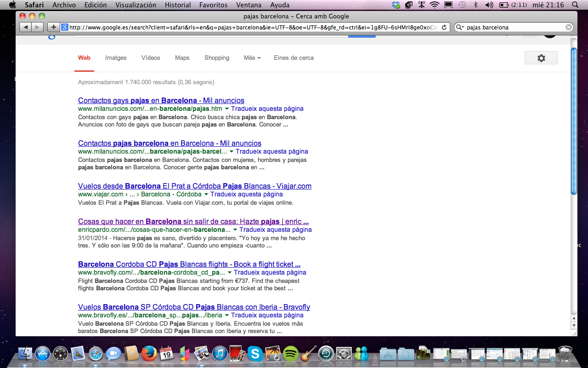Screen dimensions: 588x368
Task: Open Firefox from the dock
Action: 149,354
